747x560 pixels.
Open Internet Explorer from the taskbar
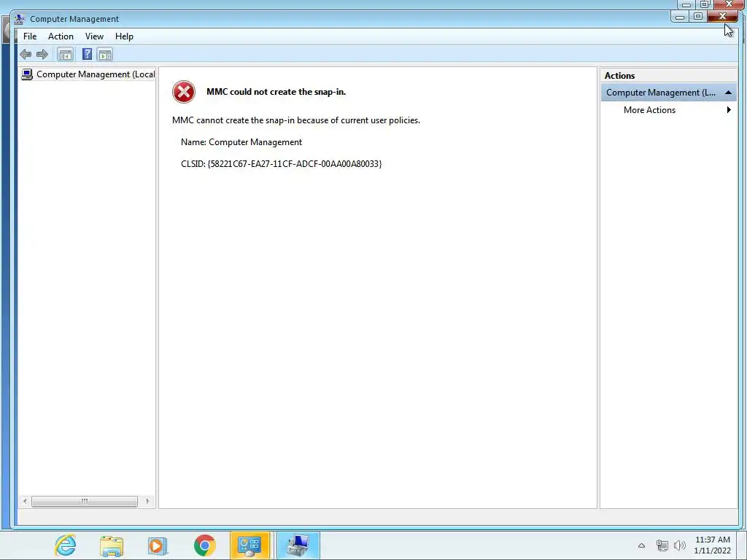tap(65, 545)
